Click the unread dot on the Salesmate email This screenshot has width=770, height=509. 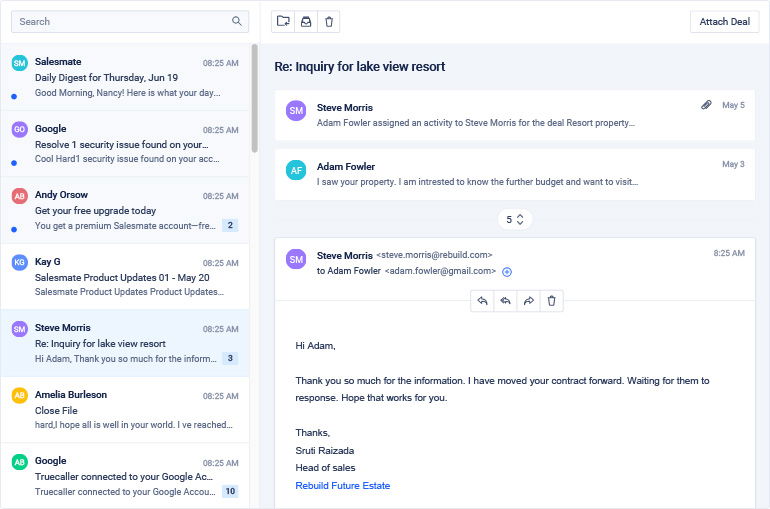pos(14,97)
